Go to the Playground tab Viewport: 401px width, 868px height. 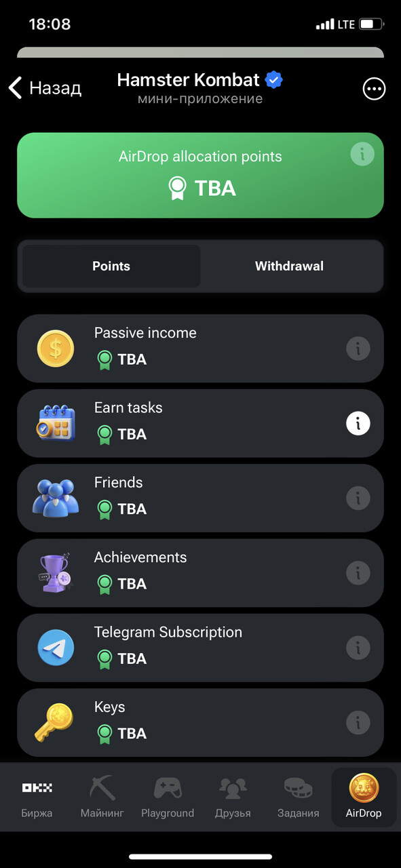click(x=168, y=798)
